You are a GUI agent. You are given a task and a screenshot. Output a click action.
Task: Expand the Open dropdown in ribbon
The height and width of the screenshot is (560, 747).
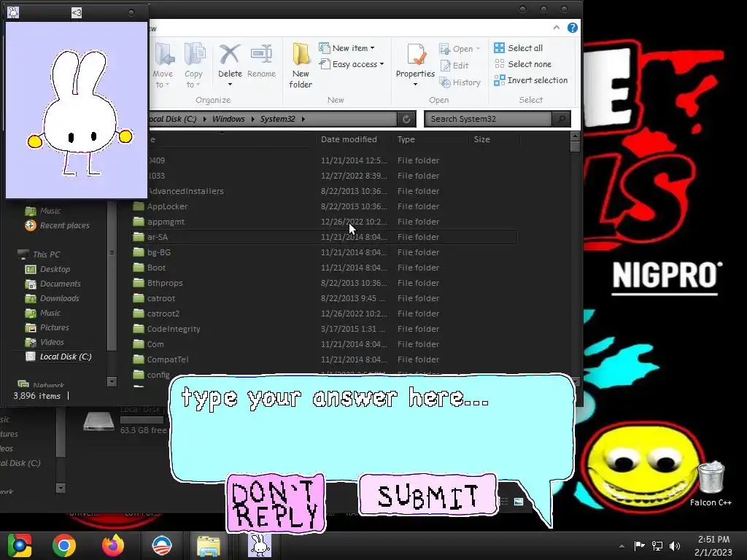(478, 49)
